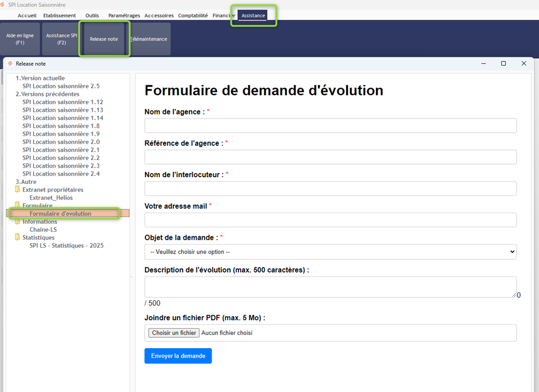Launch Télémaintenance from the toolbar
Viewport: 539px width, 392px height.
point(149,39)
